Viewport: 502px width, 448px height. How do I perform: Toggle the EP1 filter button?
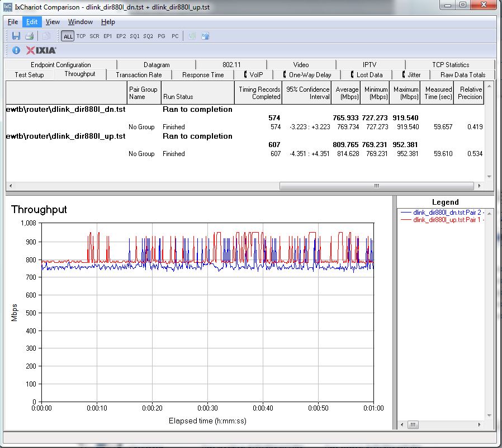click(x=107, y=36)
